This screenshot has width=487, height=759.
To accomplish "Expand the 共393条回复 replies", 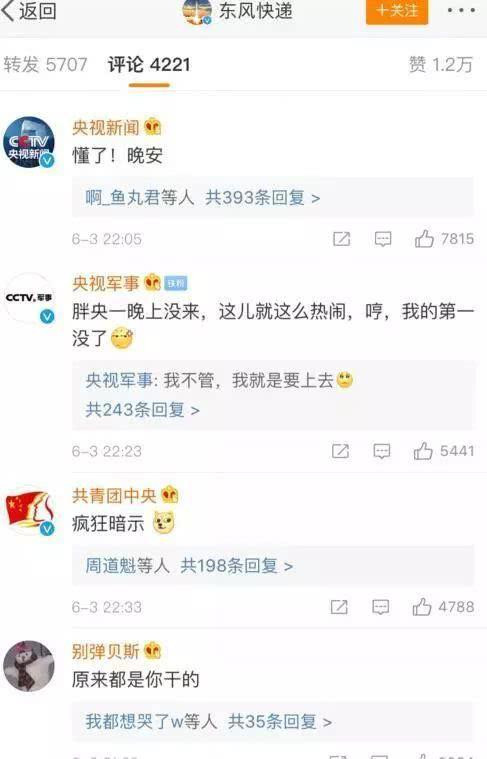I will tap(262, 197).
